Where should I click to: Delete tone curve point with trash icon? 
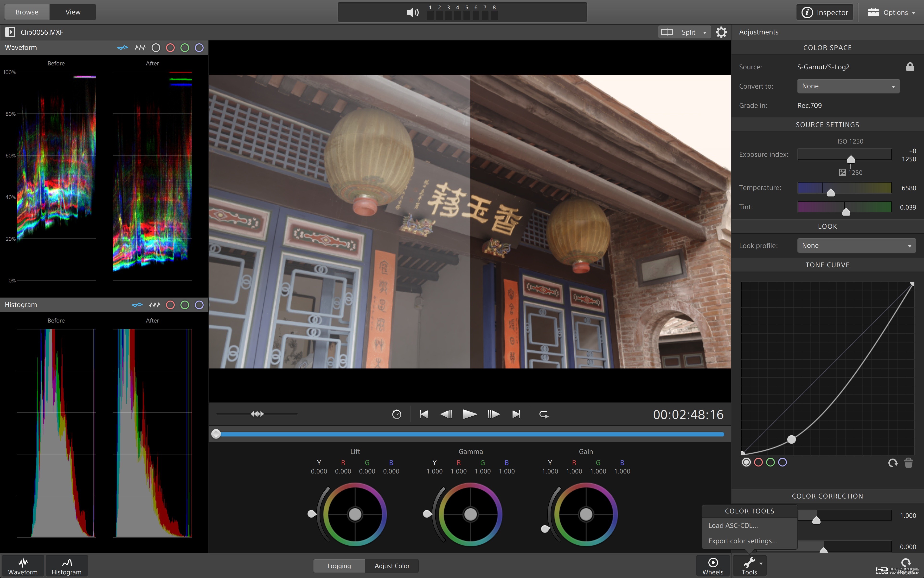[x=909, y=463]
